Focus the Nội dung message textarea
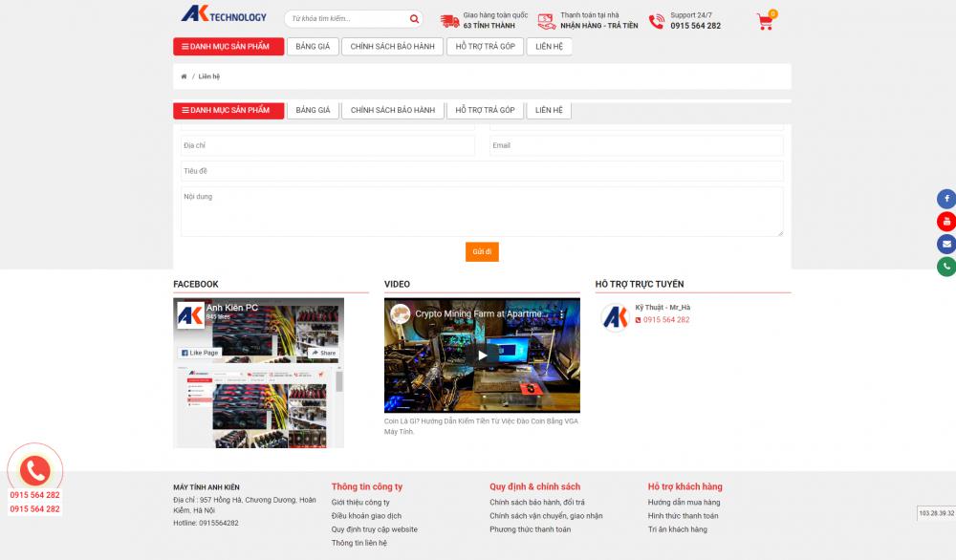This screenshot has height=560, width=956. pos(482,212)
